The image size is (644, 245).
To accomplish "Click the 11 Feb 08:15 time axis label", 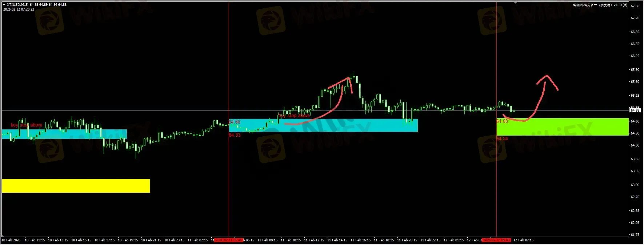I will click(x=268, y=240).
